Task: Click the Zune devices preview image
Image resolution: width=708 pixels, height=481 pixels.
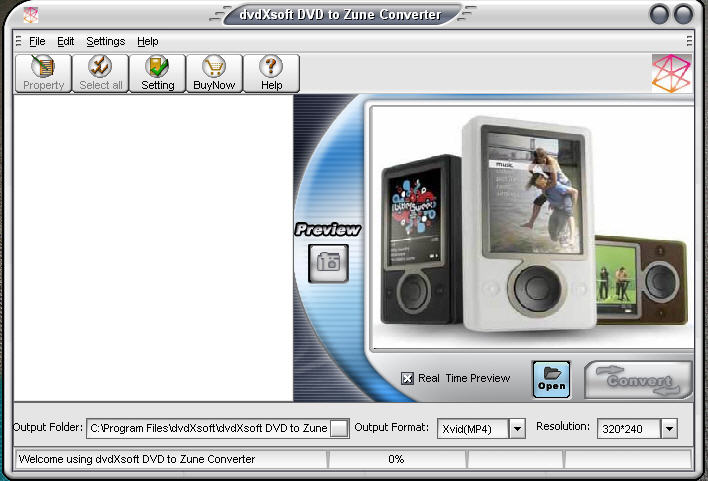Action: point(532,227)
